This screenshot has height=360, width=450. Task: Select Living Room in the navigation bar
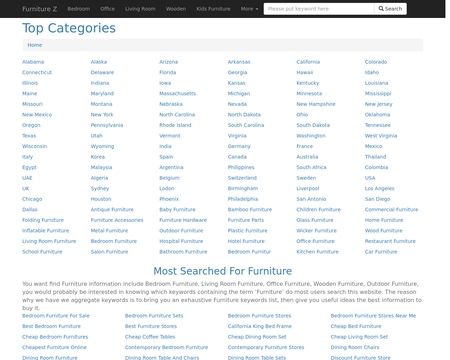[x=140, y=9]
